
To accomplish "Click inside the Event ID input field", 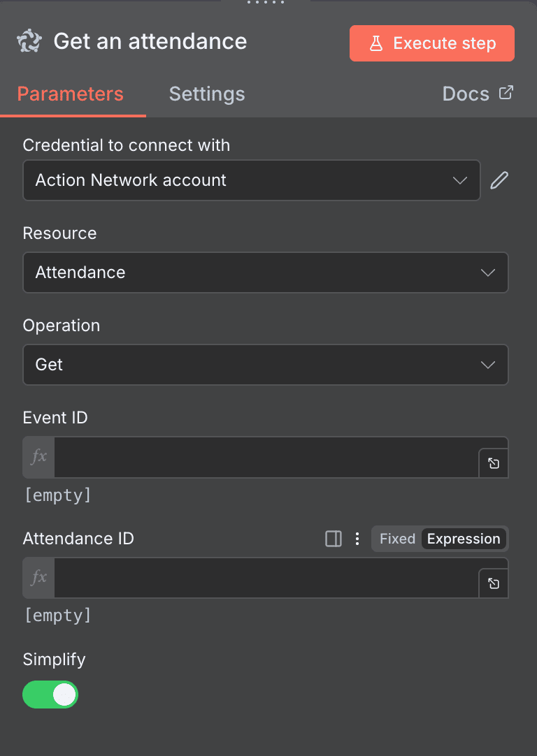I will [x=266, y=457].
